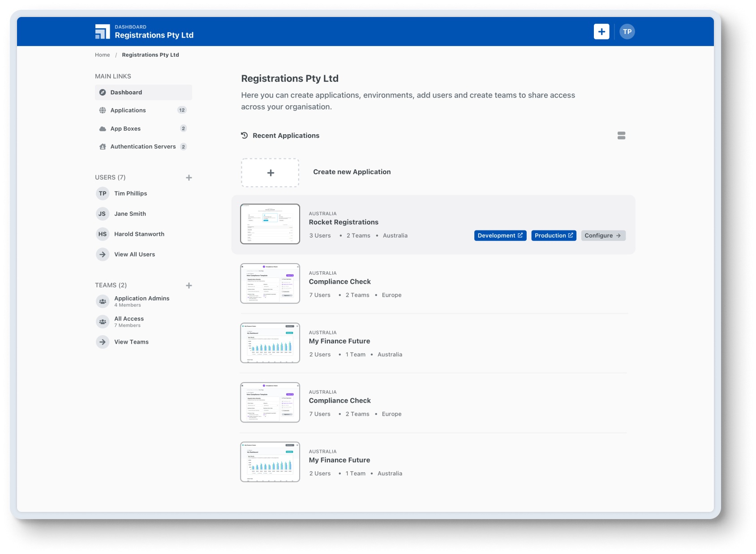Open Rocket Registrations thumbnail
Viewport: 756px width, 554px height.
coord(270,224)
